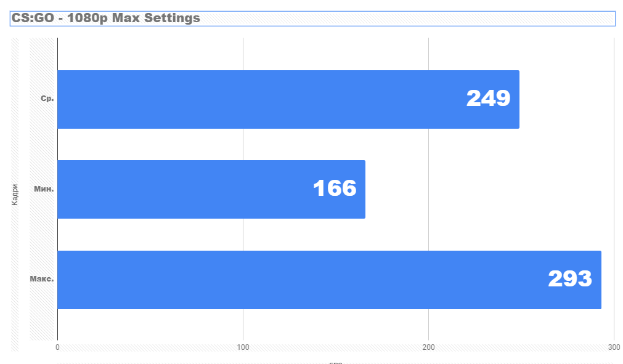The image size is (623, 364).
Task: Click the 166 data label
Action: 335,188
